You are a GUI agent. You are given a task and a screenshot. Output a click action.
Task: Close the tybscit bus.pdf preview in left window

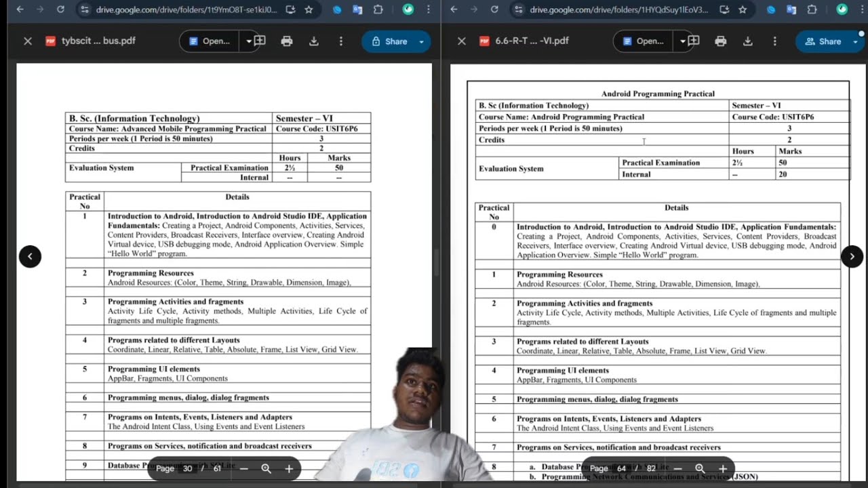[28, 41]
